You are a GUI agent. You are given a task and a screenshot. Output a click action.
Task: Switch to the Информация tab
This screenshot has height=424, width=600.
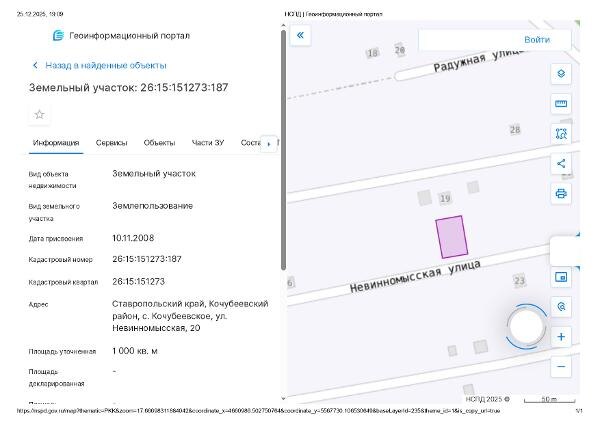[56, 143]
